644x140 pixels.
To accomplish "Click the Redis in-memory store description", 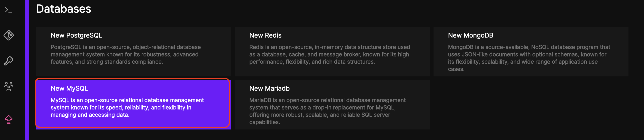I will click(x=329, y=54).
